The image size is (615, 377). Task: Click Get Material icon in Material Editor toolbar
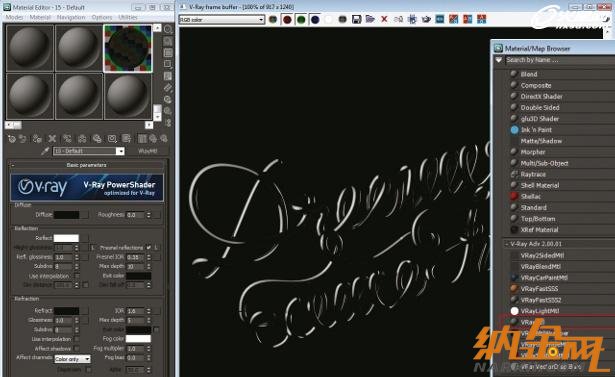12,138
